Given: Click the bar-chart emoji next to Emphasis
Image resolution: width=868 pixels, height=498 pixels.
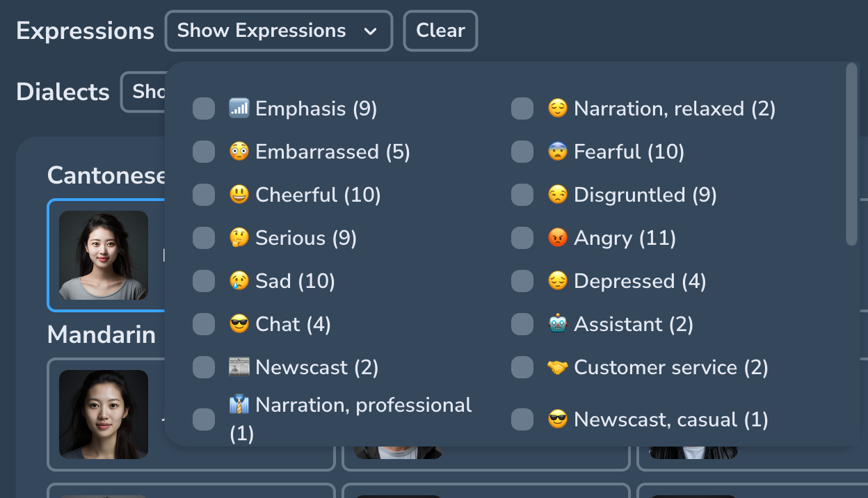Looking at the screenshot, I should (x=239, y=109).
